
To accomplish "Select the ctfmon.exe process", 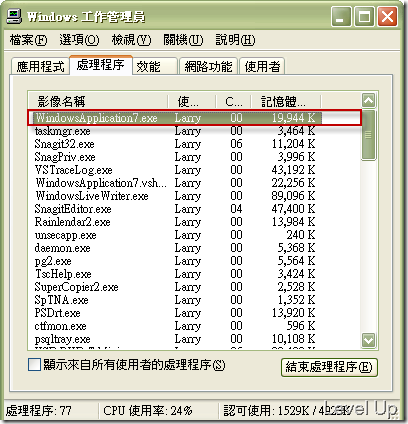I will pyautogui.click(x=60, y=326).
